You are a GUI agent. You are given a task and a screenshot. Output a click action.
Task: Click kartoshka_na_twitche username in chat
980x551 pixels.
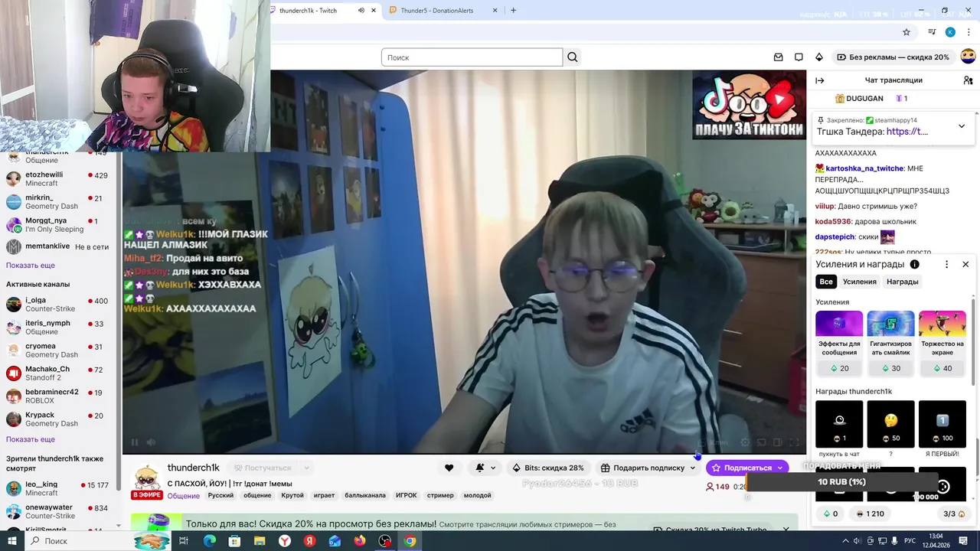pos(864,168)
